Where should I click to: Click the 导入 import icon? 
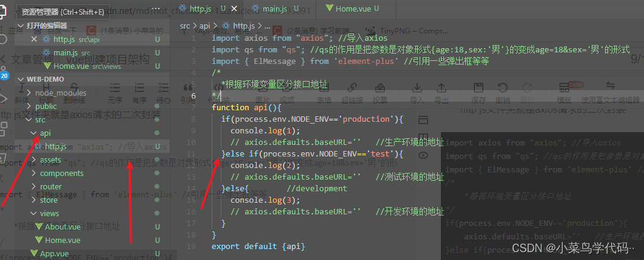(417, 88)
